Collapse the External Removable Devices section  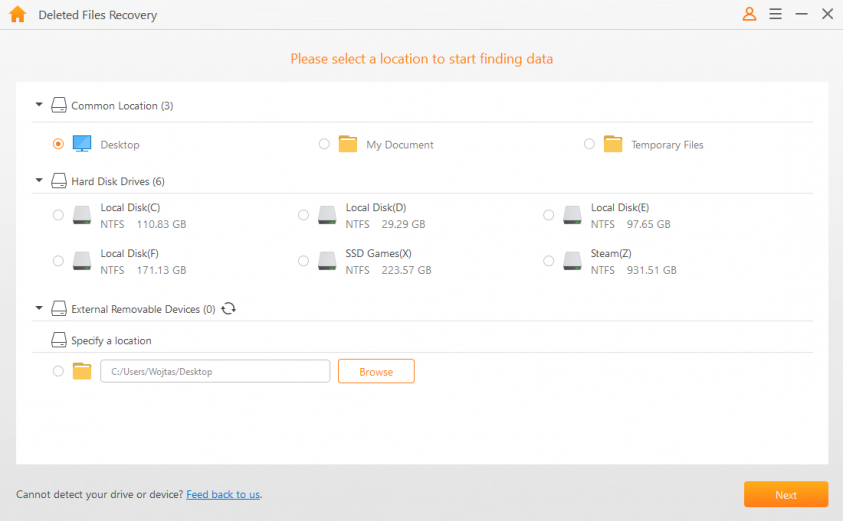pos(39,309)
